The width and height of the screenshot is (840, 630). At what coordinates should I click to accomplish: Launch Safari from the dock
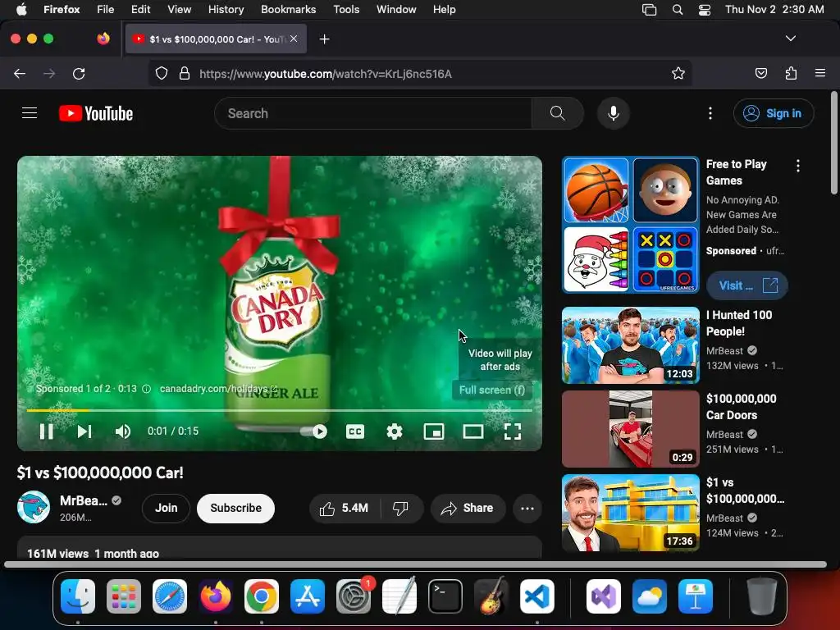pos(170,596)
